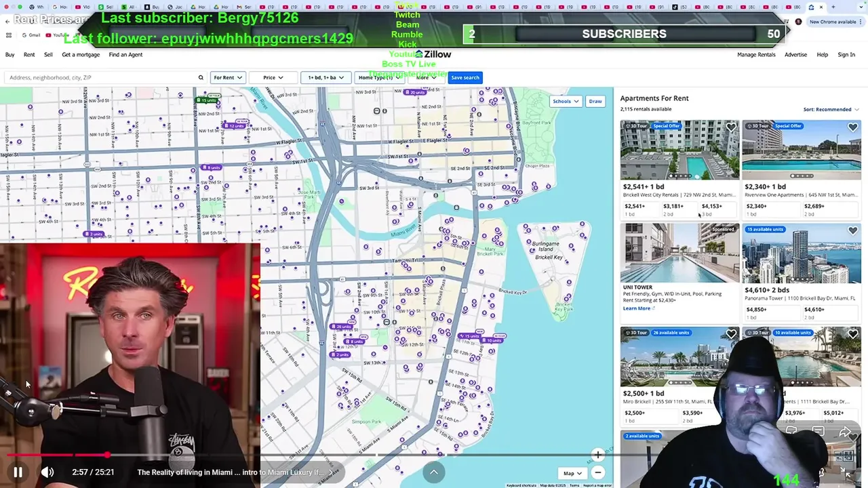The height and width of the screenshot is (488, 868).
Task: Open Find an Agent menu
Action: pos(125,54)
